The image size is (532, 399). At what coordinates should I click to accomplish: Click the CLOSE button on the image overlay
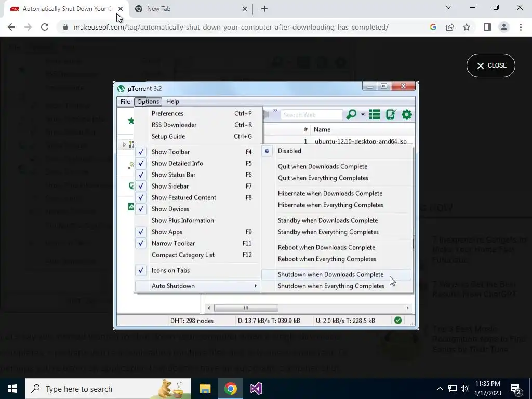(x=490, y=65)
